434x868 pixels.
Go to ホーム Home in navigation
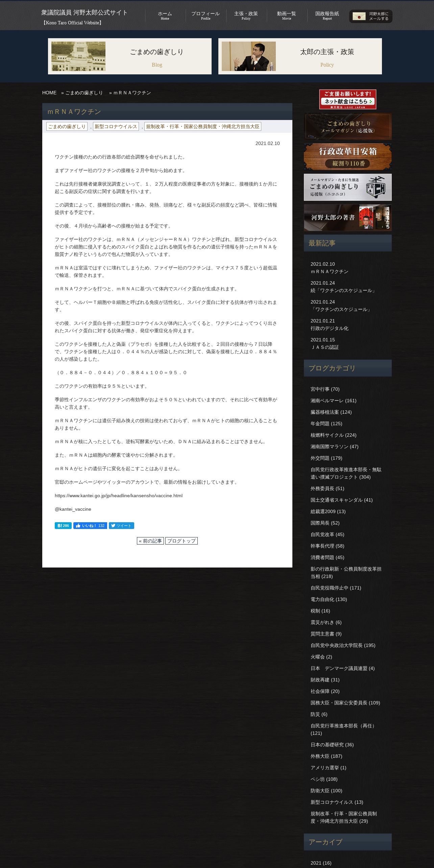pyautogui.click(x=165, y=16)
